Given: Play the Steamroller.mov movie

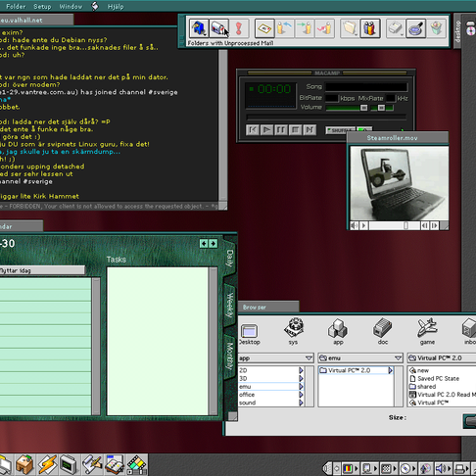Looking at the screenshot, I should [364, 225].
